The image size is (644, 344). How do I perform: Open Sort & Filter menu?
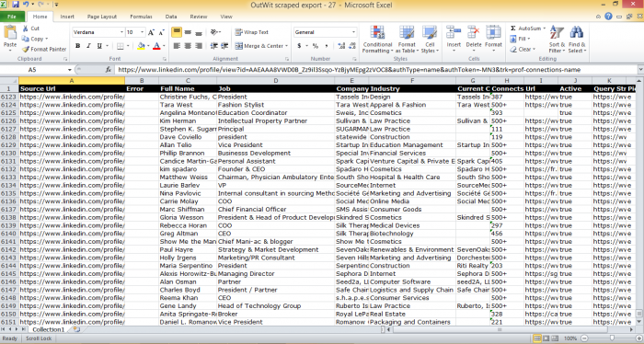[557, 39]
